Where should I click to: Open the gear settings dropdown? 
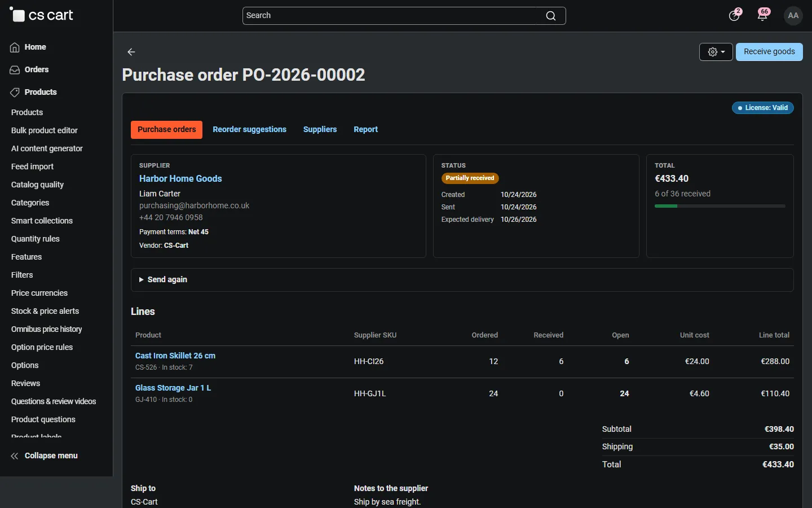(716, 52)
